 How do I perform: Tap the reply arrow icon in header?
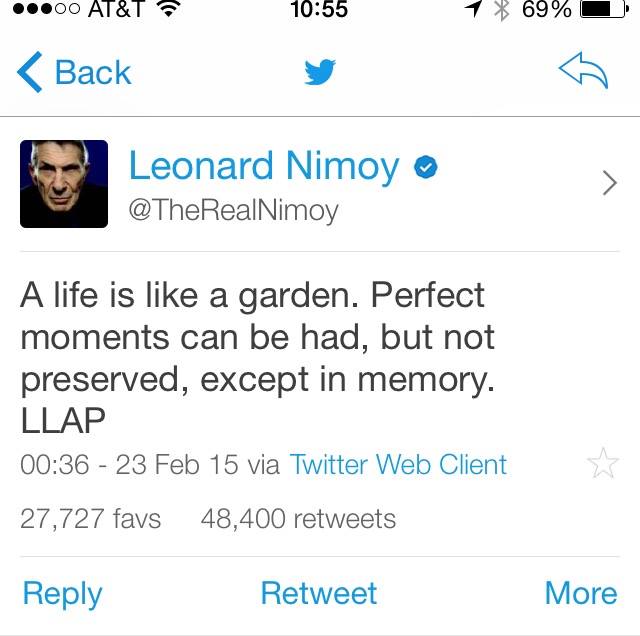(583, 72)
